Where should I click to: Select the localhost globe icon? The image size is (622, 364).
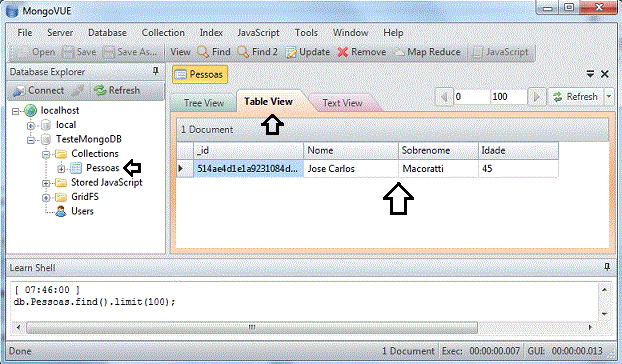coord(31,111)
